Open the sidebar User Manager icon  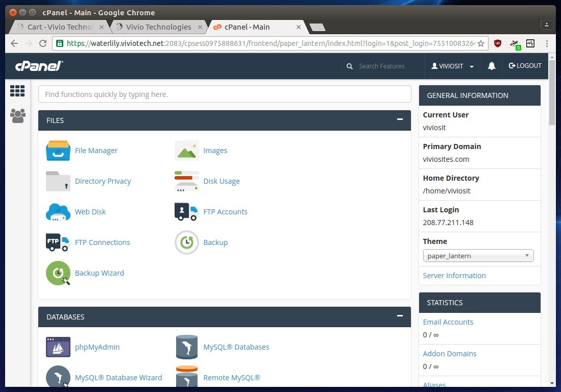coord(17,115)
